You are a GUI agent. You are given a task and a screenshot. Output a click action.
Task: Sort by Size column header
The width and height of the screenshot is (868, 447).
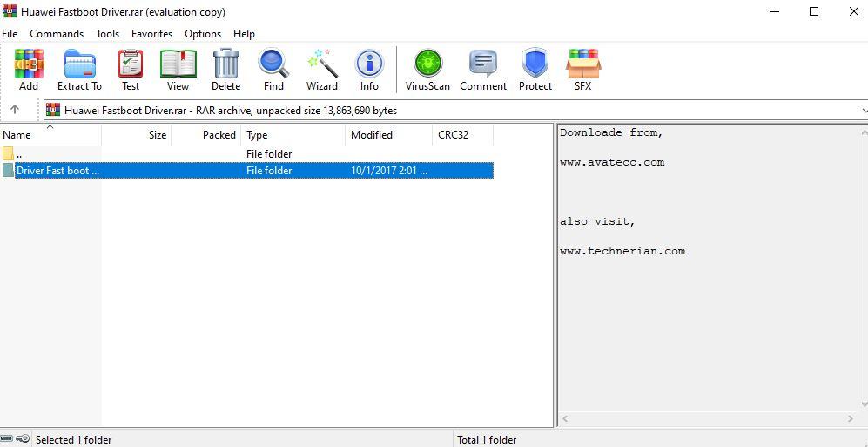[137, 134]
